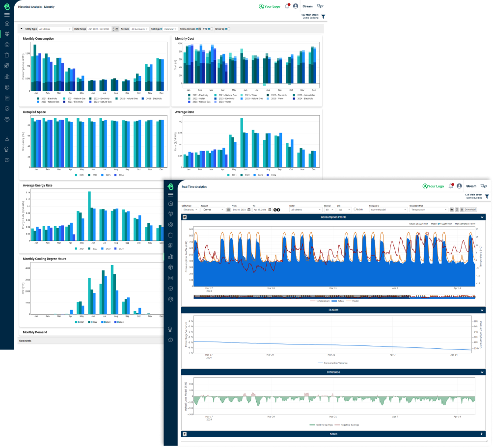The width and height of the screenshot is (493, 448).
Task: Select the bar chart analytics icon in sidebar
Action: (7, 77)
